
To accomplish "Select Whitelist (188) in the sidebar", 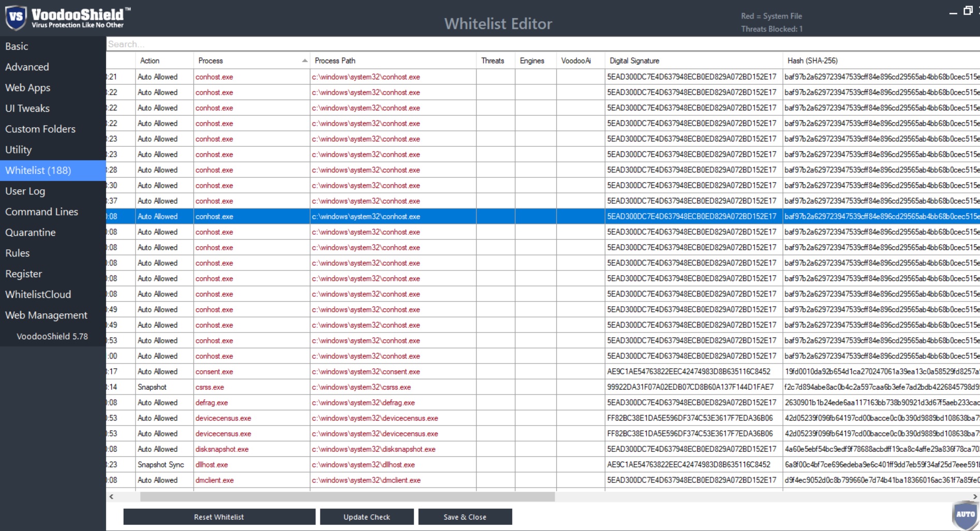I will (53, 171).
